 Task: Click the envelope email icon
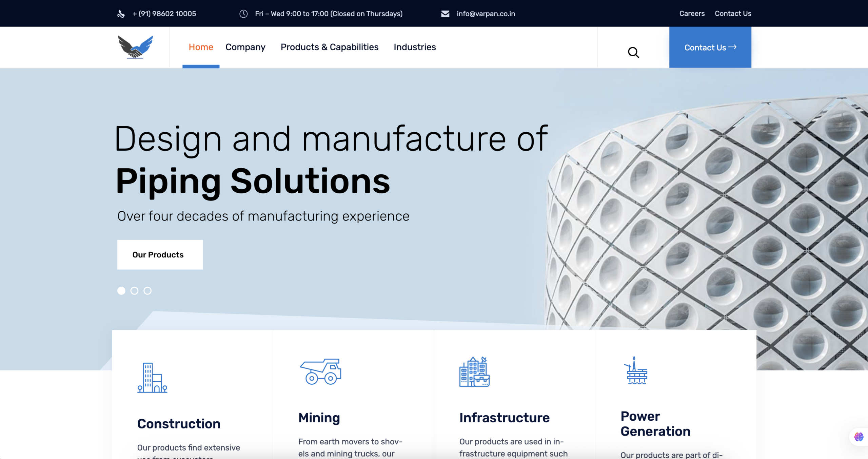coord(445,14)
